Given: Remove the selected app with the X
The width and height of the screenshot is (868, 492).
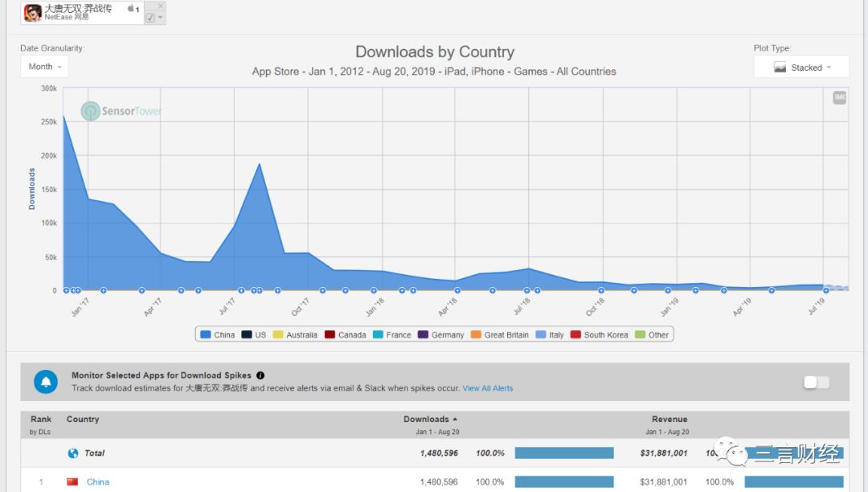Looking at the screenshot, I should pos(160,6).
